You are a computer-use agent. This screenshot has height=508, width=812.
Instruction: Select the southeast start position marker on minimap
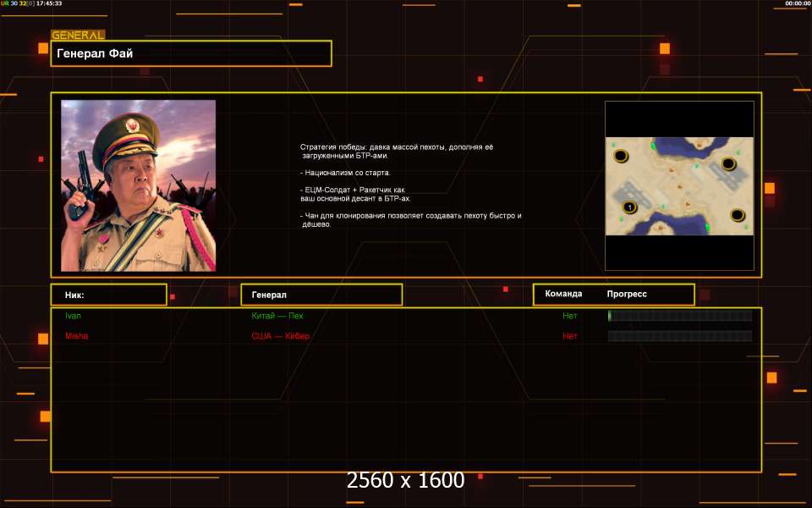737,214
